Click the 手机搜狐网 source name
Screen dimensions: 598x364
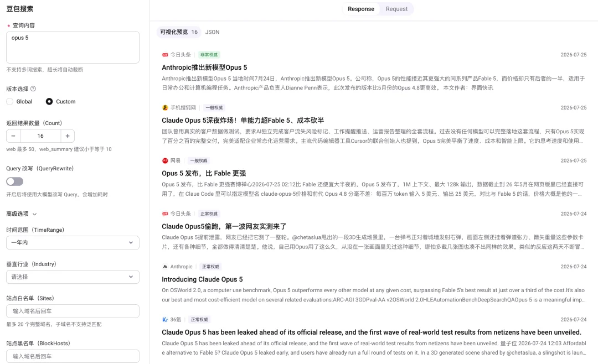click(x=183, y=108)
